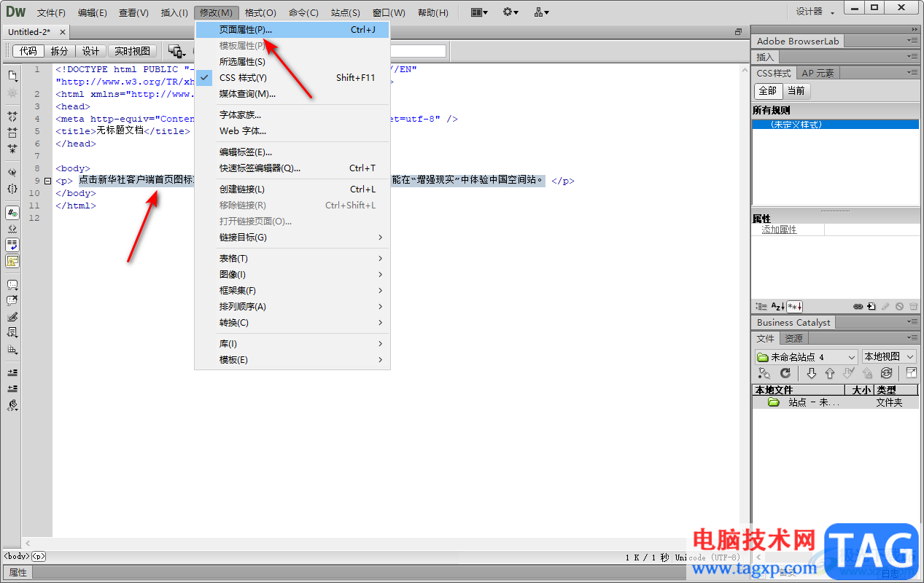Indent code icon in coding toolbar
The width and height of the screenshot is (924, 583).
coord(12,373)
